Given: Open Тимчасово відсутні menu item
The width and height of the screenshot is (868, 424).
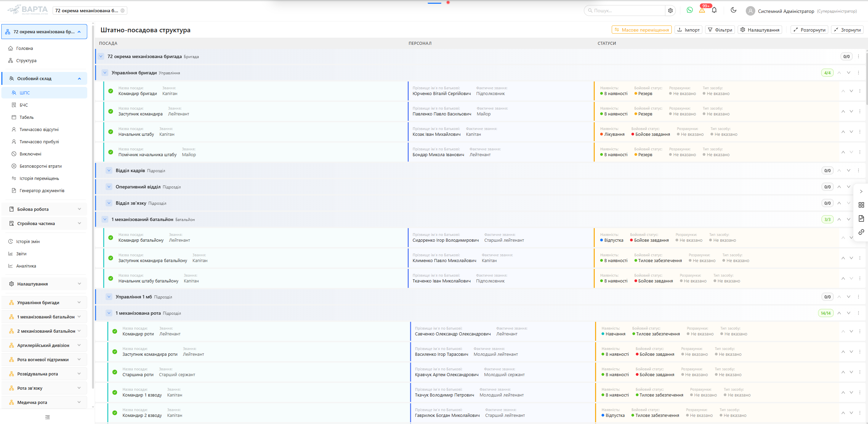Looking at the screenshot, I should 44,129.
